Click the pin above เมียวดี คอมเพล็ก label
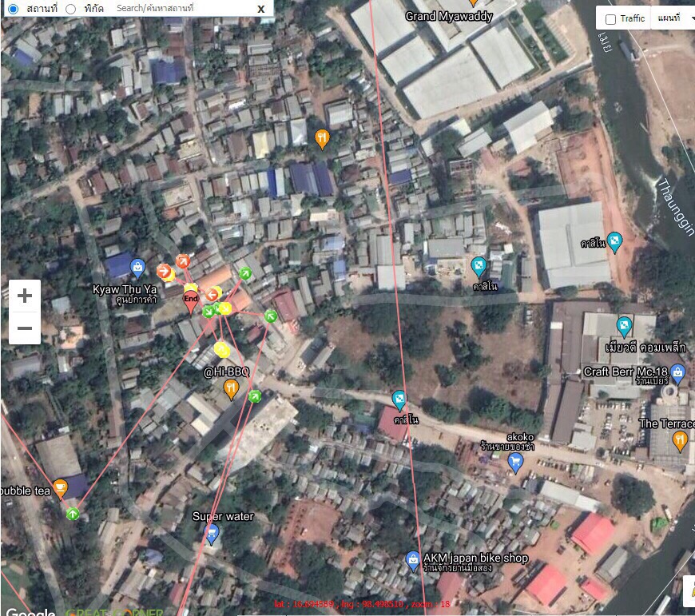Image resolution: width=695 pixels, height=616 pixels. tap(624, 327)
